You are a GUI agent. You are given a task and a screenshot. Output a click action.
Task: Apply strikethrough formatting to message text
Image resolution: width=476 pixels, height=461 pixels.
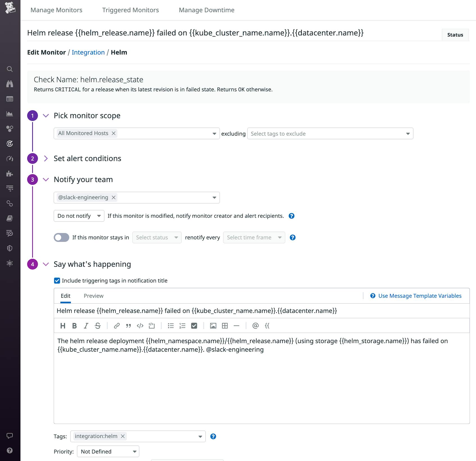coord(98,326)
